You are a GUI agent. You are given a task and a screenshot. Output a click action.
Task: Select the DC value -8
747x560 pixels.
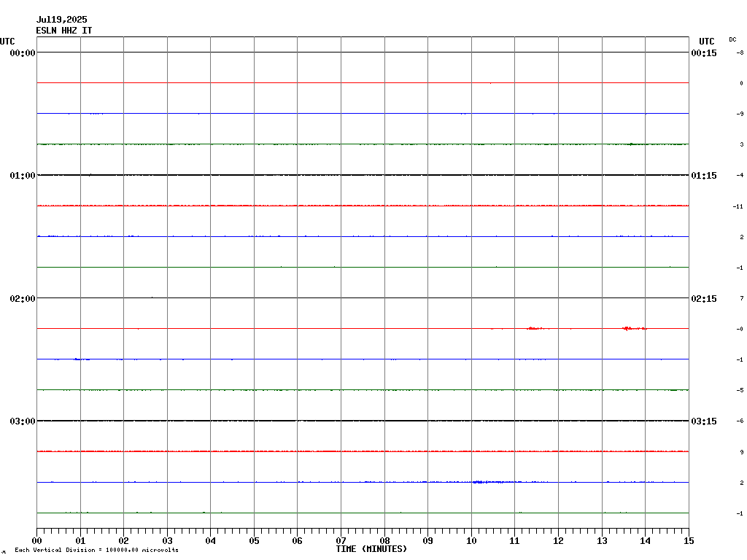pos(740,52)
